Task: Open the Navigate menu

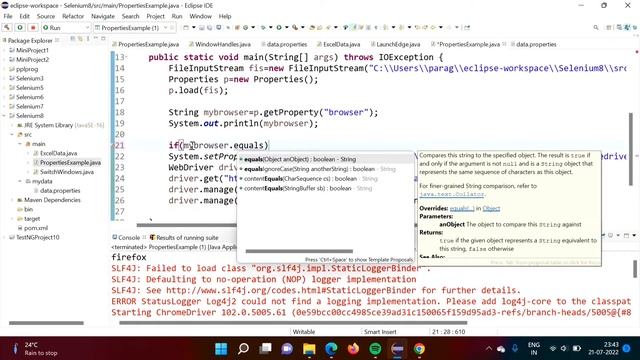Action: 103,16
